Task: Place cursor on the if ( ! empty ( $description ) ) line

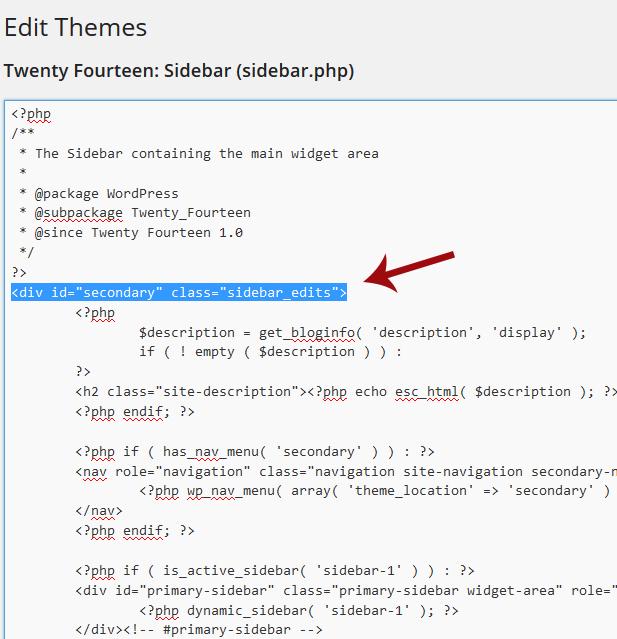Action: (270, 351)
